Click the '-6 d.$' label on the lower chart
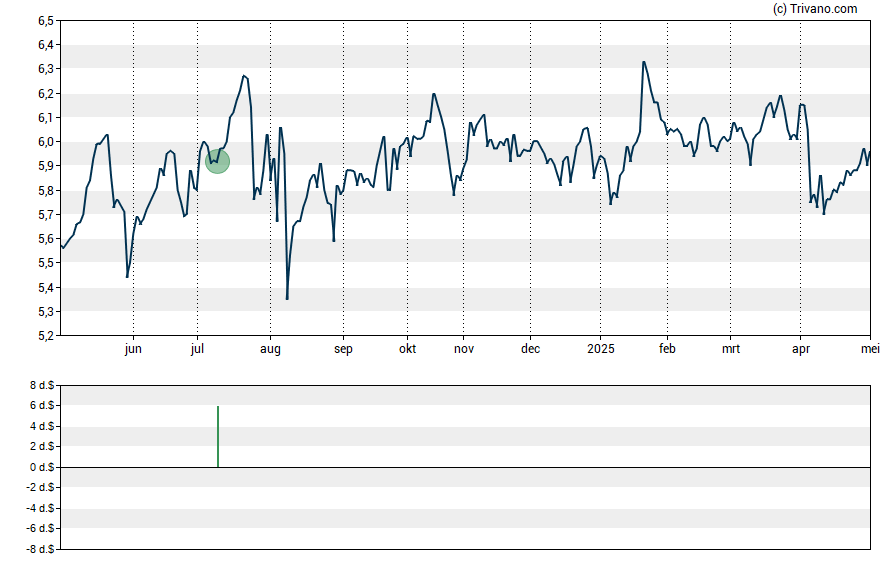The width and height of the screenshot is (888, 565). point(40,528)
